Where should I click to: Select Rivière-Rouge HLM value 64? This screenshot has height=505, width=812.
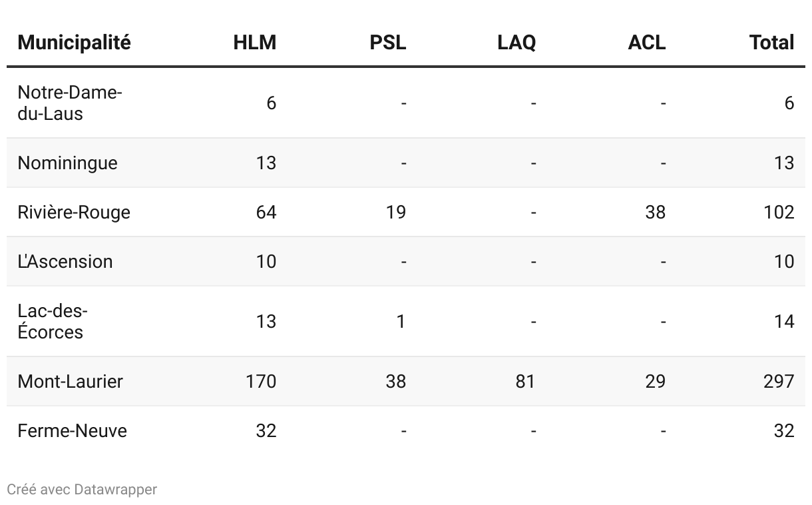[x=266, y=212]
